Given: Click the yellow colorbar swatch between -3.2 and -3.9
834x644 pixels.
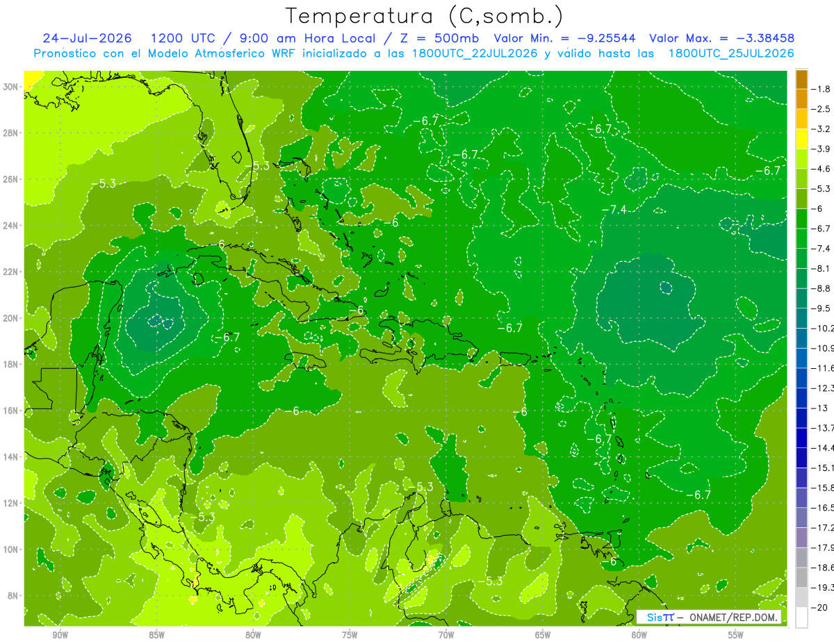Looking at the screenshot, I should (801, 139).
